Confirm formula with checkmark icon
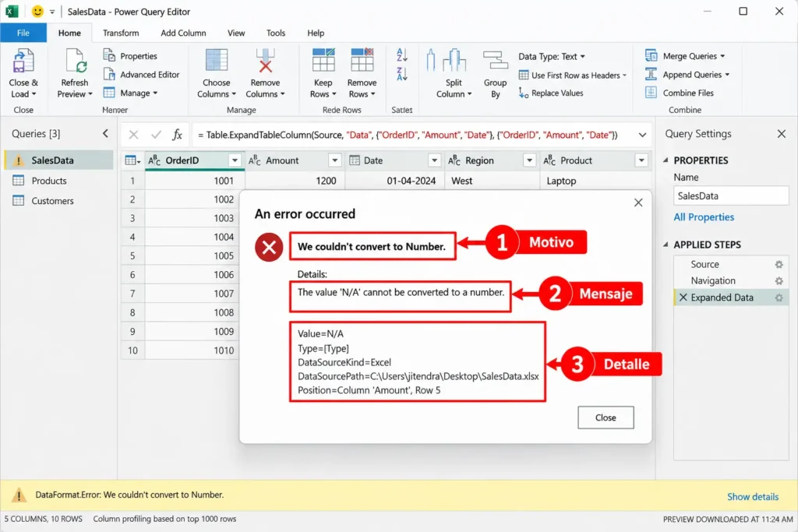Viewport: 798px width, 532px height. (156, 135)
